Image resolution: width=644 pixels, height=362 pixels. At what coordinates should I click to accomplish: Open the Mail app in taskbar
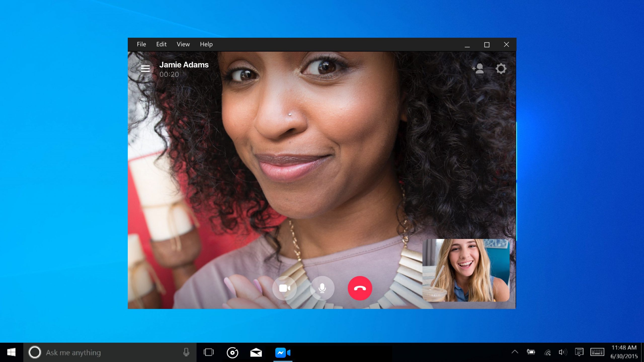click(x=256, y=352)
